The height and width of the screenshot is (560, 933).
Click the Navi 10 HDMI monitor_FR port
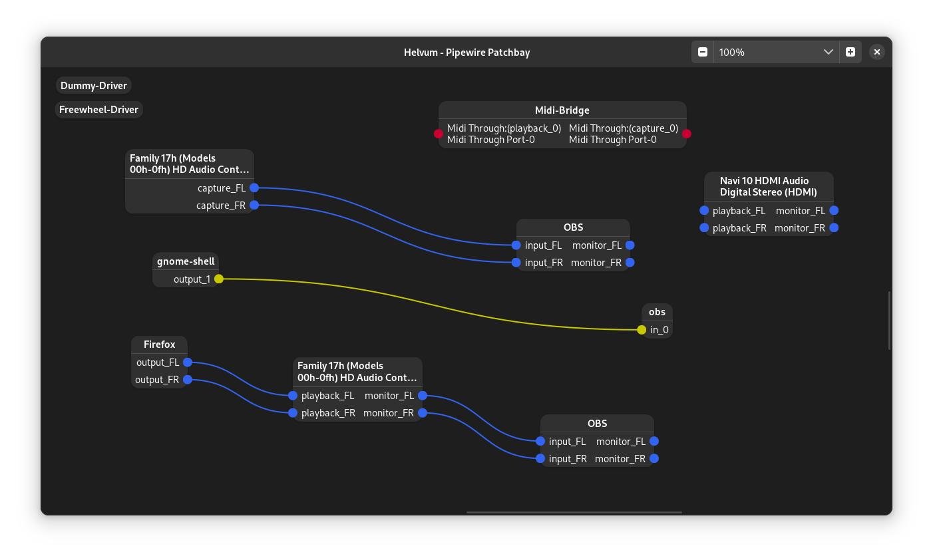834,228
